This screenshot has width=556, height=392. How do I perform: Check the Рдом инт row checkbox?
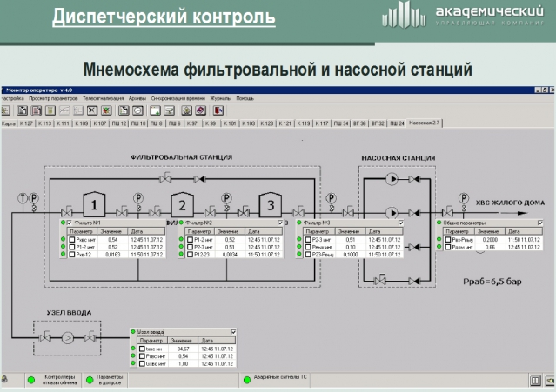448,247
